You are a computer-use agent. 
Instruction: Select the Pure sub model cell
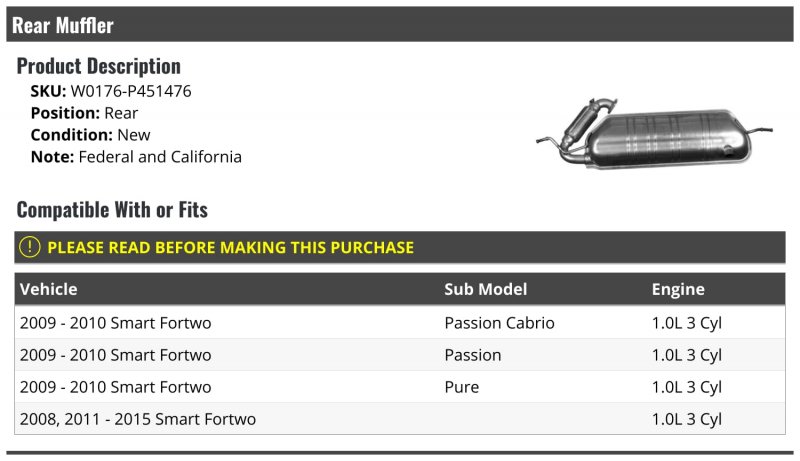[461, 387]
